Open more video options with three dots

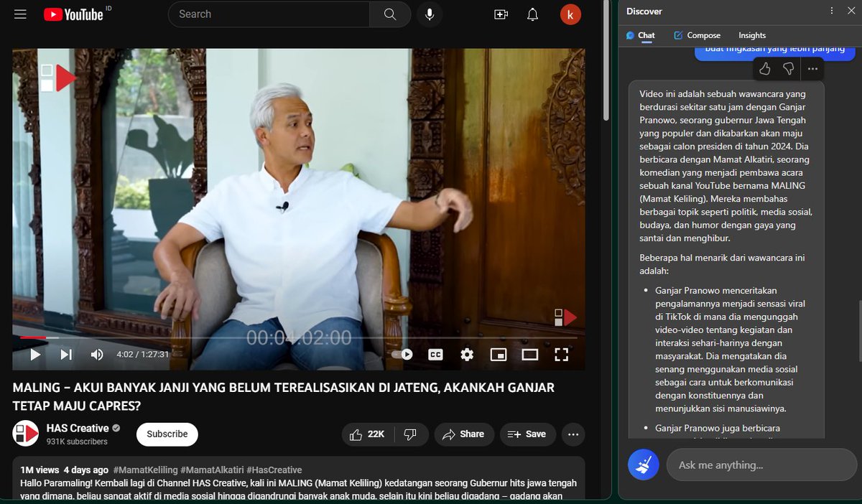pos(573,434)
